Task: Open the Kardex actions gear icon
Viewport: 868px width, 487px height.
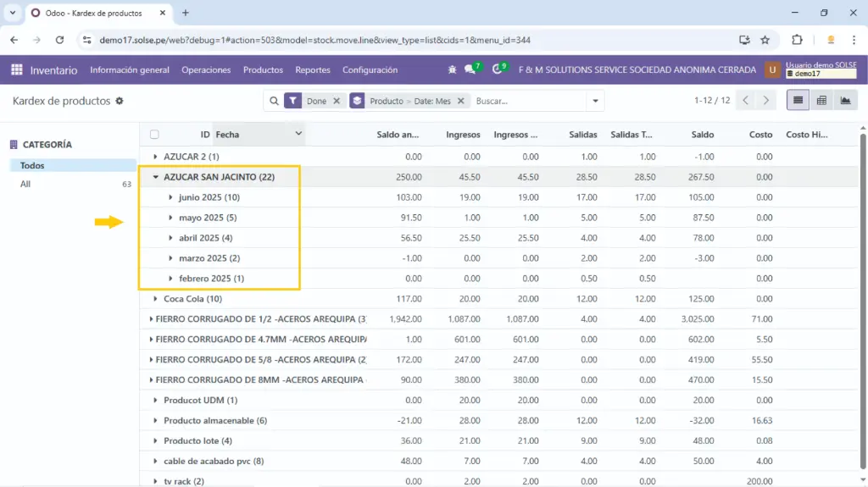Action: tap(120, 101)
